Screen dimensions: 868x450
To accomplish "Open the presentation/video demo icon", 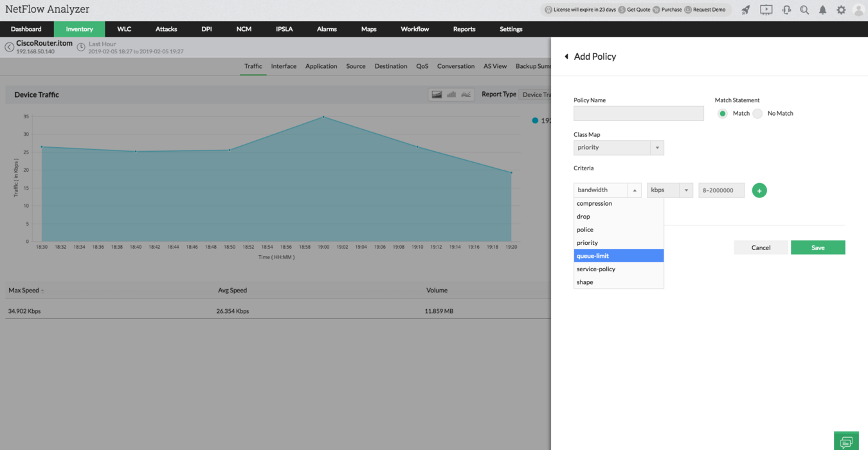I will (766, 9).
